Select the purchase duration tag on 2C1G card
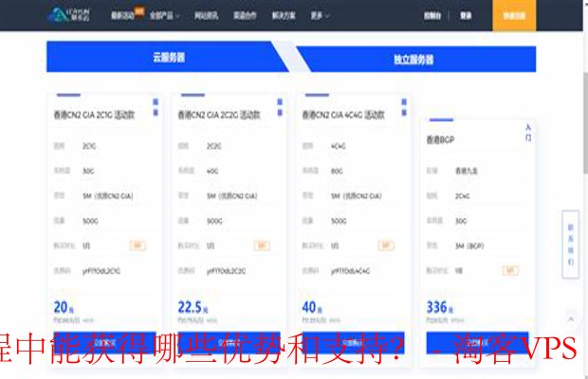The image size is (588, 379). (x=137, y=244)
